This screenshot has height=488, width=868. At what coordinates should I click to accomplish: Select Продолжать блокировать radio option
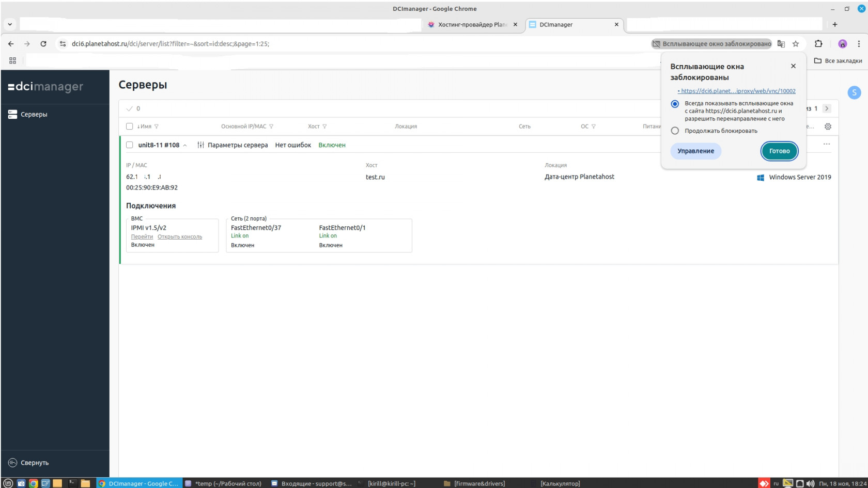click(x=675, y=131)
